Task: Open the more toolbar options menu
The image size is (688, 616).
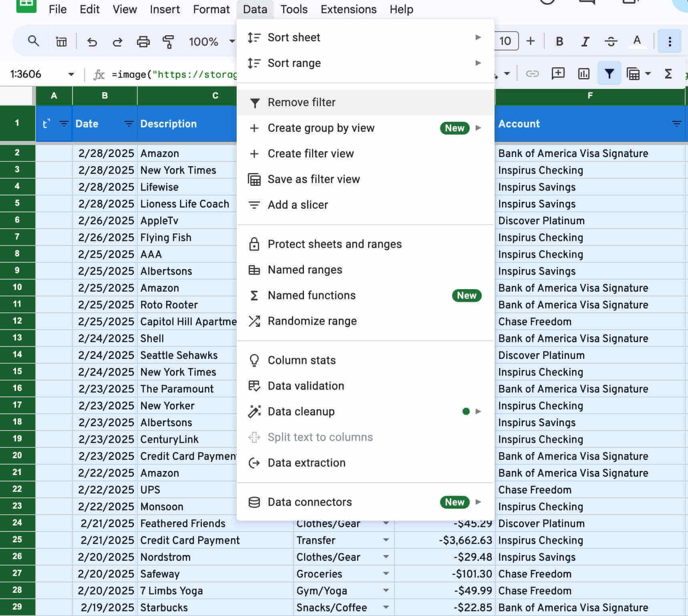Action: coord(670,41)
